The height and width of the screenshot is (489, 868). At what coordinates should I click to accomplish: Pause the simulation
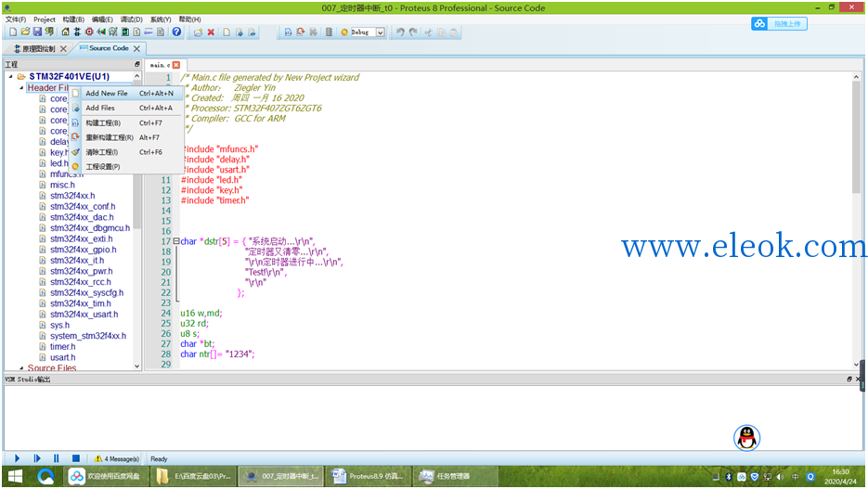[x=56, y=458]
